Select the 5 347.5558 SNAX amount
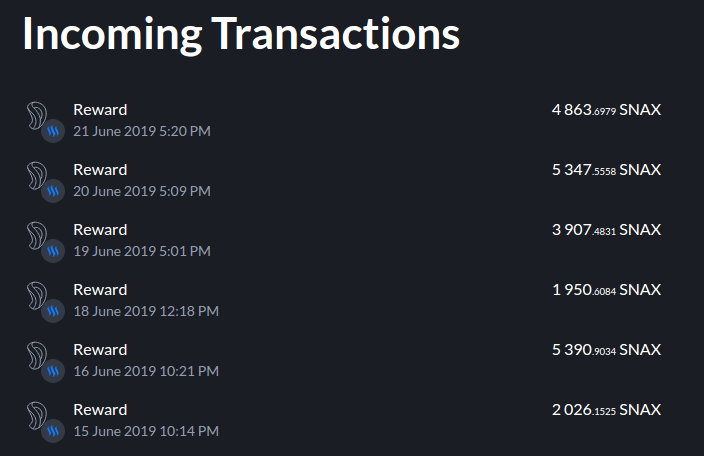Screen dimensions: 704x456 coord(606,170)
